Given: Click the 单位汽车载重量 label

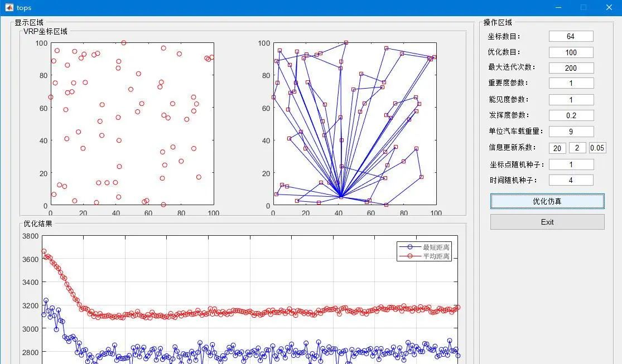Looking at the screenshot, I should (x=515, y=131).
